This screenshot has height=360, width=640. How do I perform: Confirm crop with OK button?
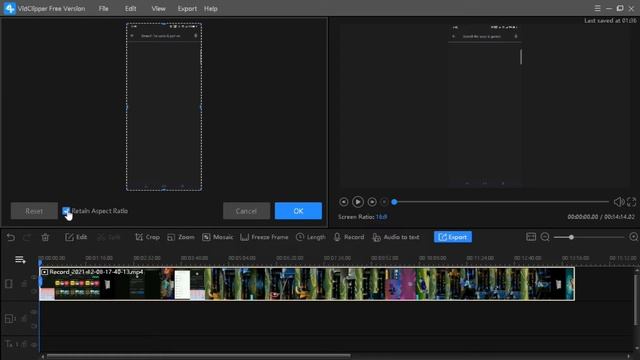tap(298, 211)
